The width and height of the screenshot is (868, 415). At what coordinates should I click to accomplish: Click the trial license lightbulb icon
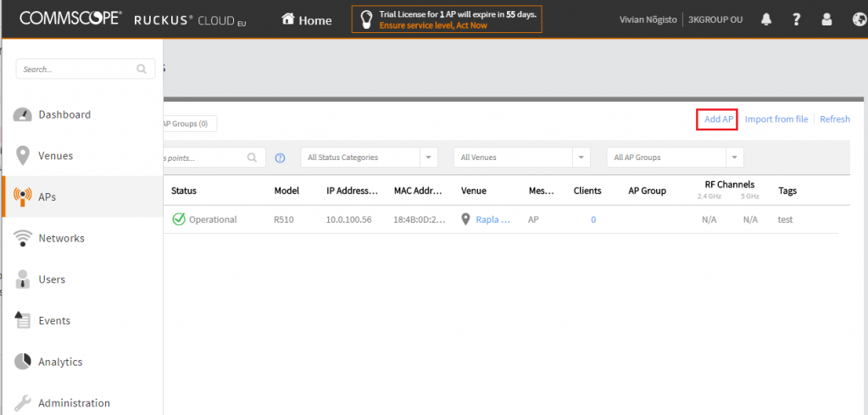pos(364,19)
